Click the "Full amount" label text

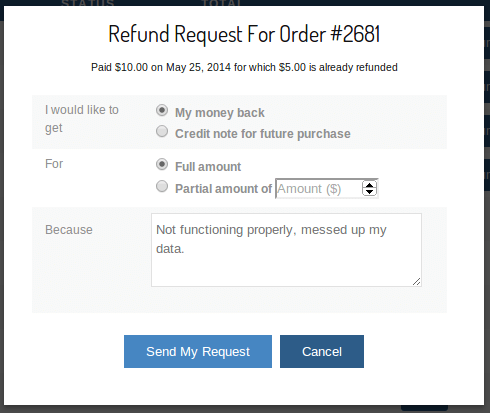tap(208, 167)
